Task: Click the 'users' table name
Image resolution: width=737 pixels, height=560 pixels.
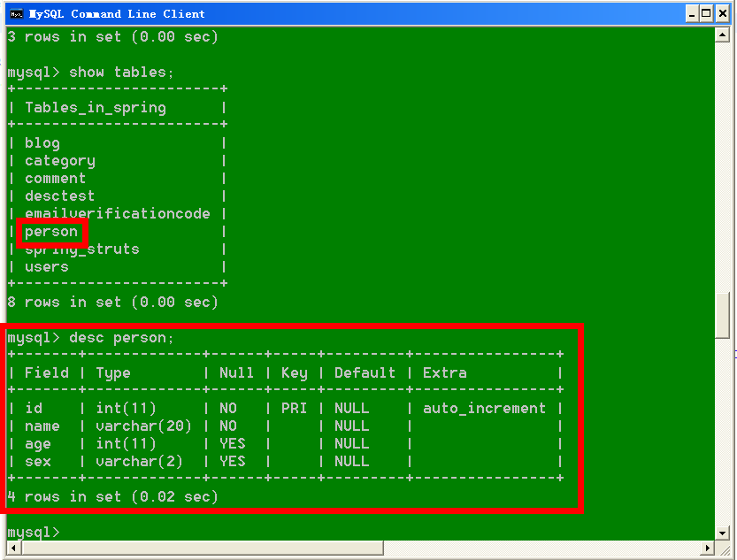Action: (x=47, y=267)
